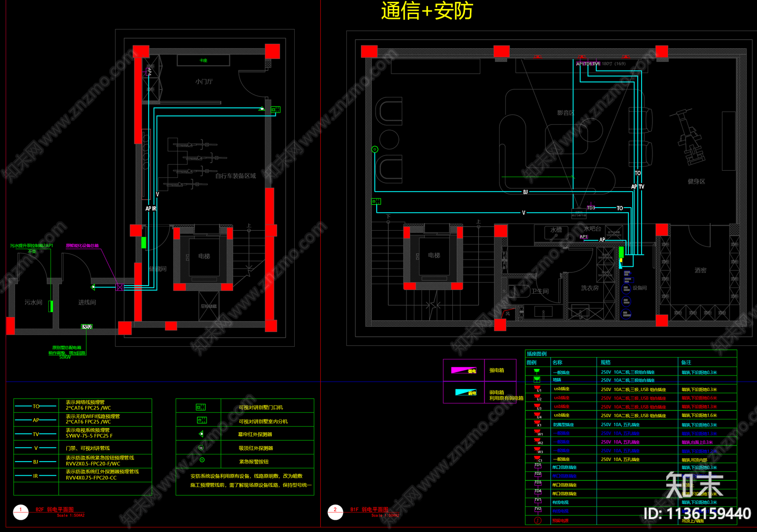
Task: Click the C1 socket symbol
Action: pos(538,458)
